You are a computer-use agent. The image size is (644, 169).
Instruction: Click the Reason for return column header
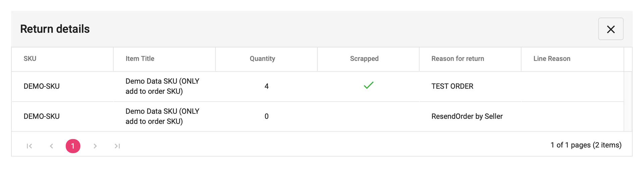458,59
